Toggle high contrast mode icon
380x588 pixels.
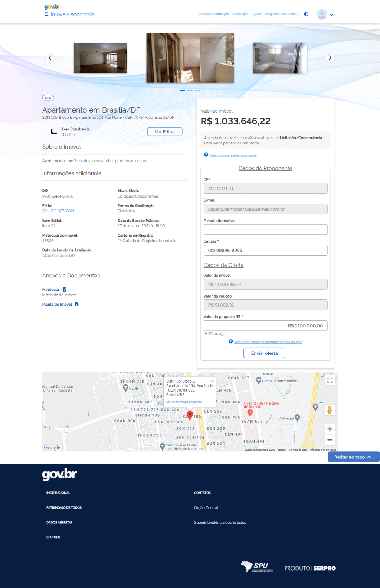pyautogui.click(x=306, y=14)
